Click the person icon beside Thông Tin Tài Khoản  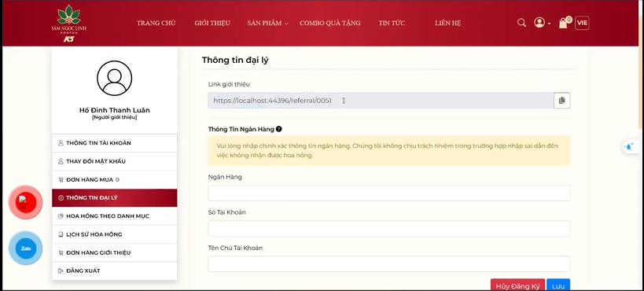[x=61, y=143]
